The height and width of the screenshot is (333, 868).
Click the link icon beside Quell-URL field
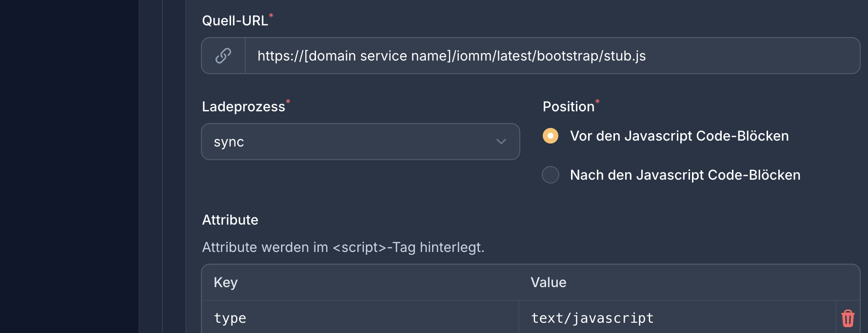(223, 56)
